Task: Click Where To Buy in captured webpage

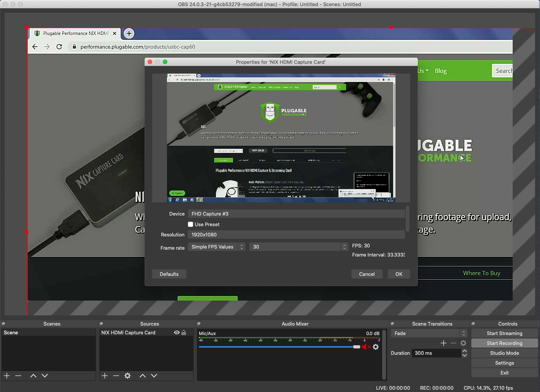Action: (482, 273)
